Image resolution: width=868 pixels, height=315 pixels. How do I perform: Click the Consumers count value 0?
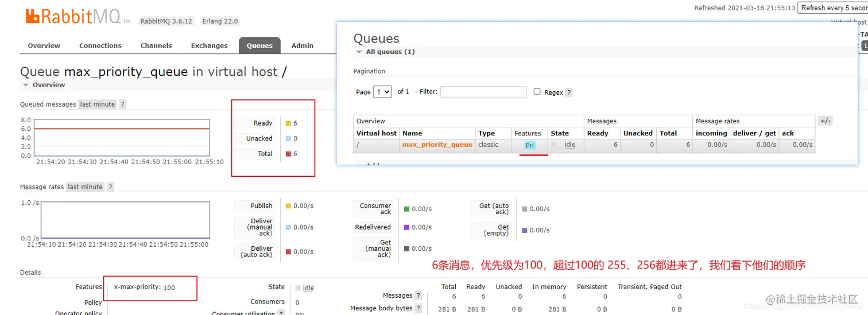297,302
